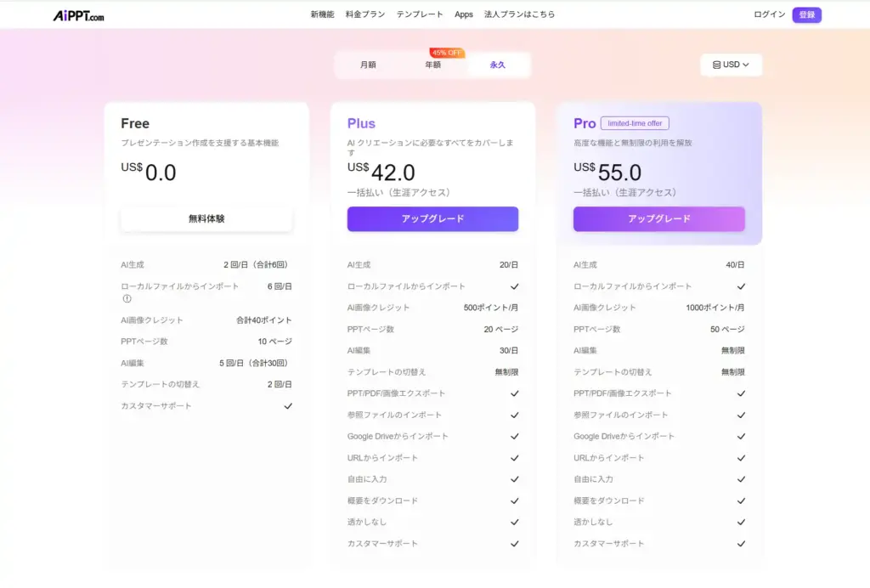Switch billing period to 月額

pyautogui.click(x=368, y=65)
